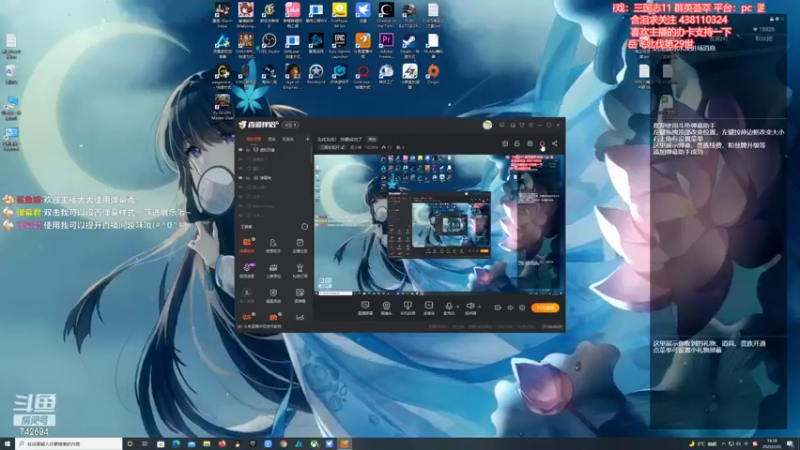
Task: Click the stream preview area
Action: coord(439,224)
